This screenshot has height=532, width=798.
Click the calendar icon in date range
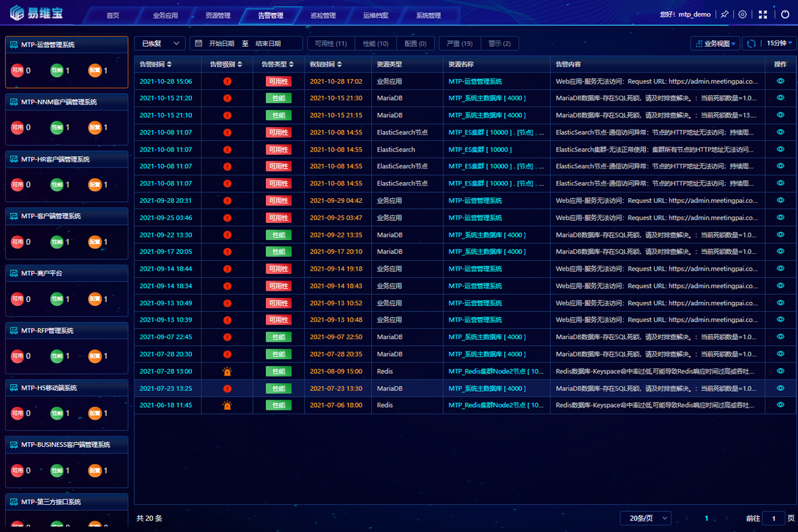point(198,43)
